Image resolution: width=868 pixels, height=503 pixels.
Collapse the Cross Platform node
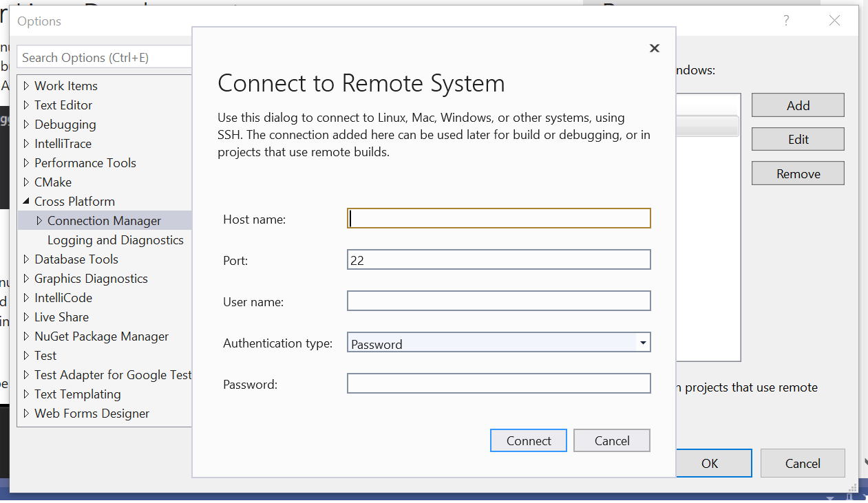click(25, 201)
